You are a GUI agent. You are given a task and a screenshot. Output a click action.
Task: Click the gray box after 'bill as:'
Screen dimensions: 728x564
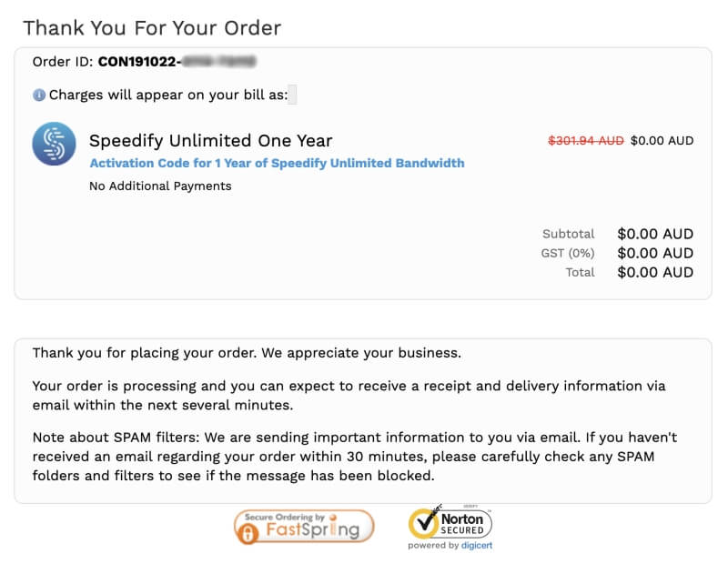click(292, 95)
